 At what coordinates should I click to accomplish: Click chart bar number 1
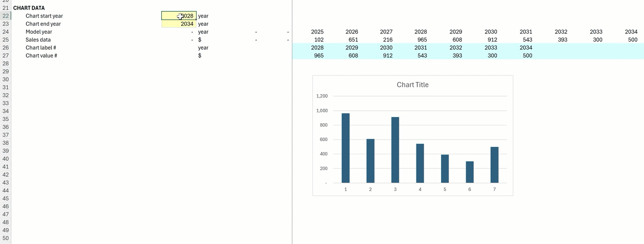(345, 148)
